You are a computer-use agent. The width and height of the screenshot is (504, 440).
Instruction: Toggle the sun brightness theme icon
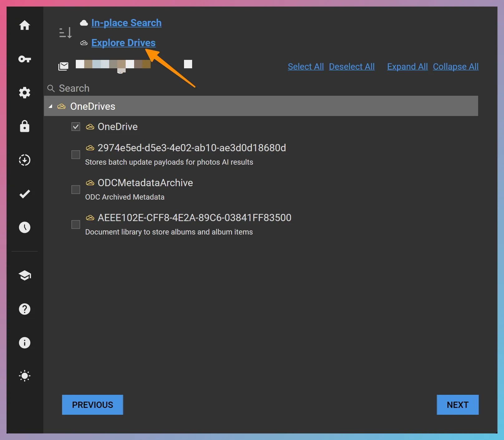point(25,376)
